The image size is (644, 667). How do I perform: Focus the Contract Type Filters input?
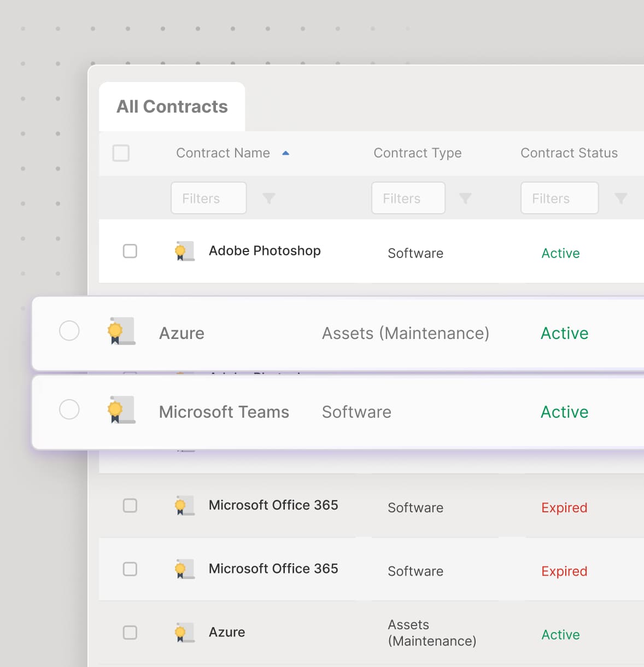[x=408, y=198]
